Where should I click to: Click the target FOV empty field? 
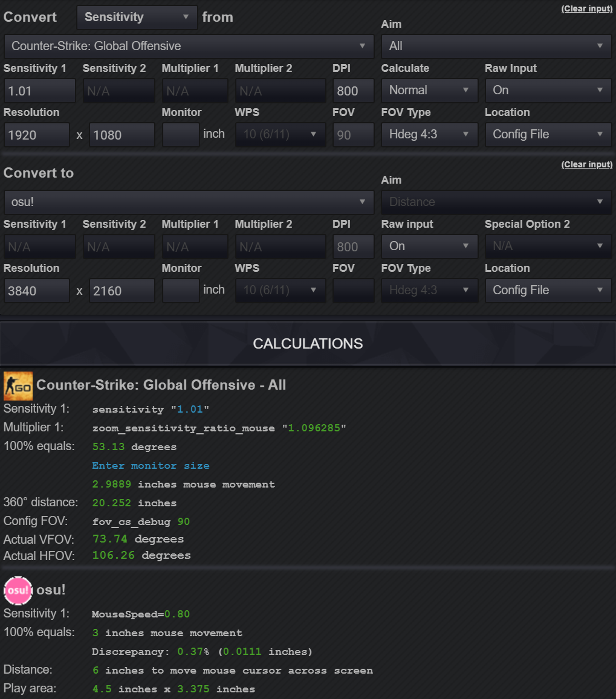[353, 291]
